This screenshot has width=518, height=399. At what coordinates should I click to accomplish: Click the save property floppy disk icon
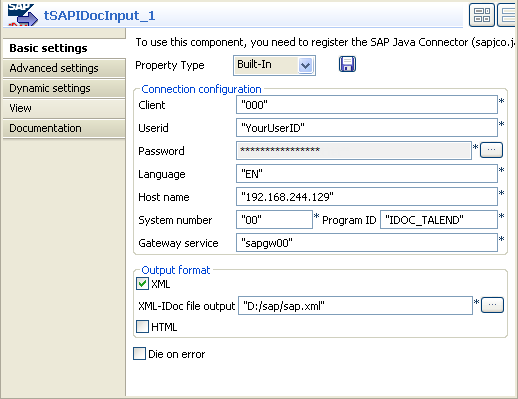(x=347, y=64)
